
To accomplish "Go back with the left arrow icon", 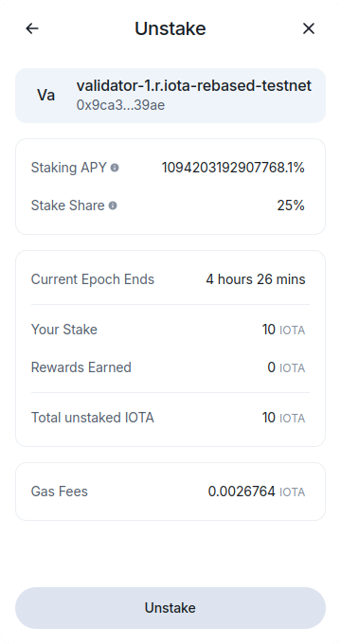I will coord(32,28).
